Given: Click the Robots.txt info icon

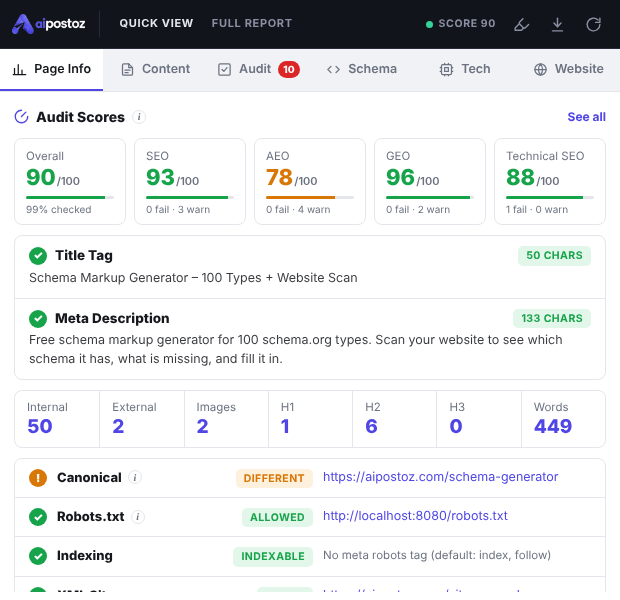Looking at the screenshot, I should point(138,517).
